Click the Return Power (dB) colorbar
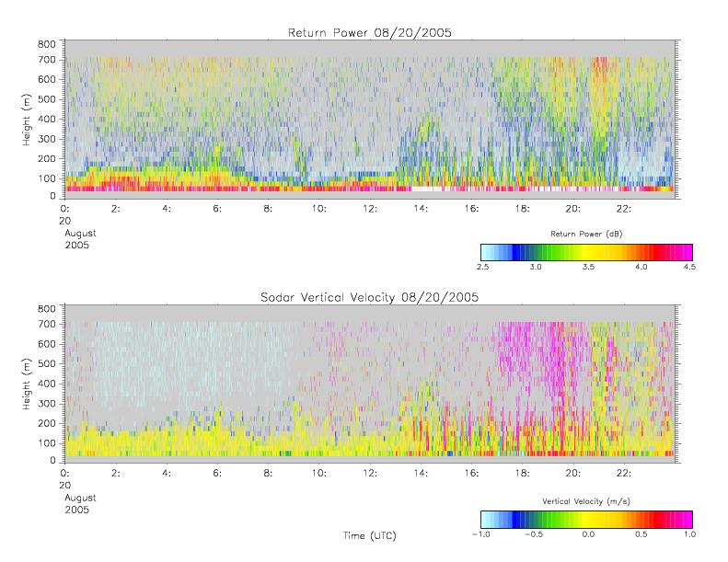 [586, 252]
